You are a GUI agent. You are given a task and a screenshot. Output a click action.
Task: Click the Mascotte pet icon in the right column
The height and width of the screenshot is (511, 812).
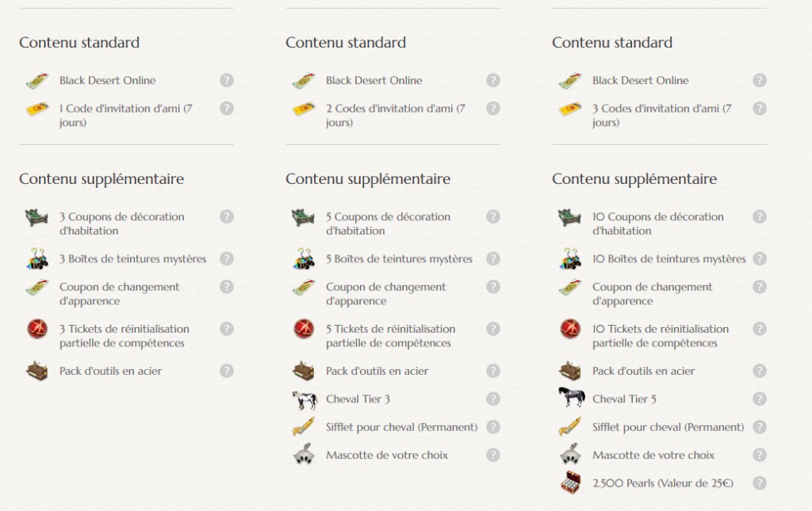(x=570, y=456)
